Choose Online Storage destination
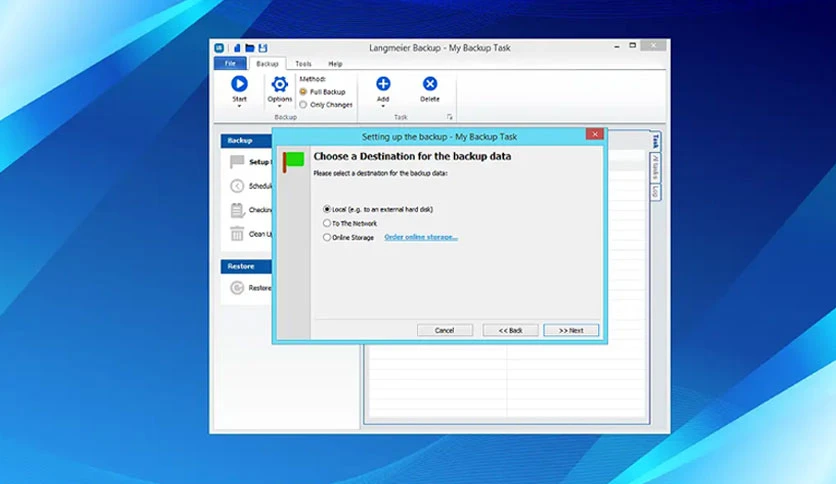This screenshot has width=836, height=484. click(x=349, y=237)
